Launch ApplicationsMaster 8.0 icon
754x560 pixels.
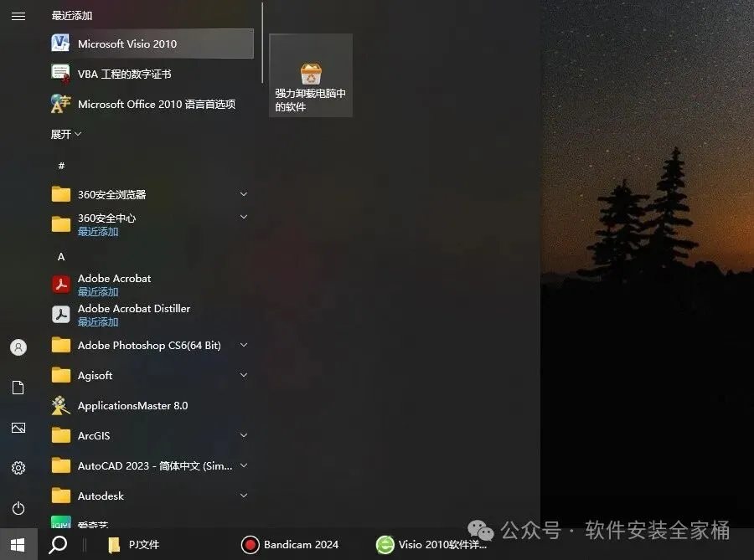coord(60,405)
